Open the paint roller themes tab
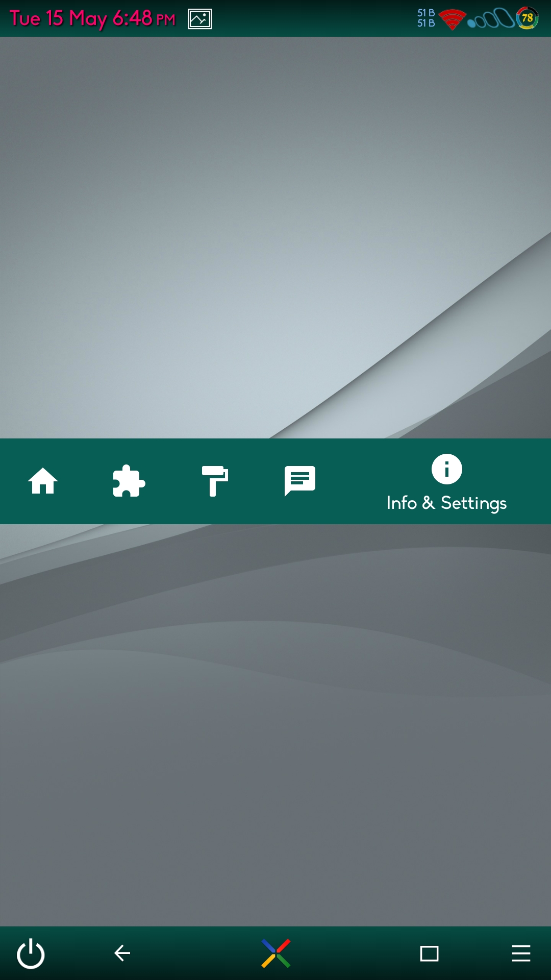Viewport: 551px width, 980px height. [215, 481]
